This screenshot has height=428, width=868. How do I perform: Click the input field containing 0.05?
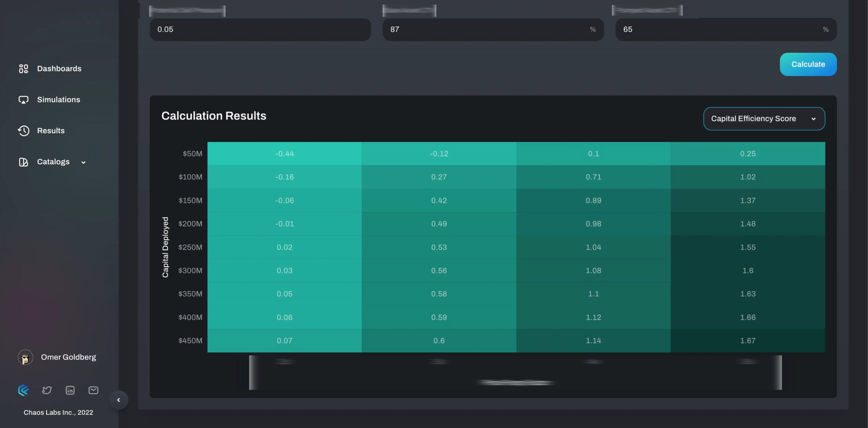[x=260, y=30]
